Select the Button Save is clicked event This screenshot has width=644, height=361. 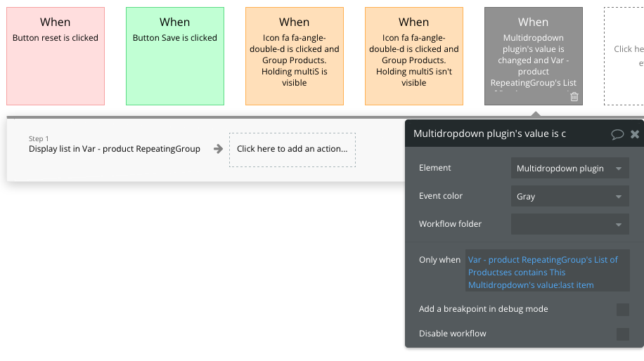[x=175, y=56]
